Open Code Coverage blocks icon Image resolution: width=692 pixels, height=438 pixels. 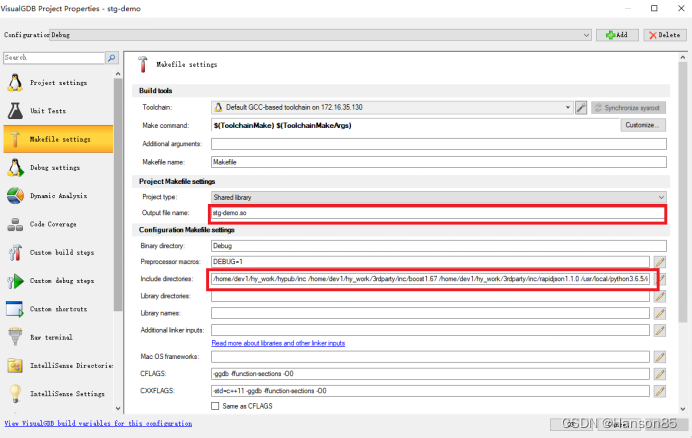point(15,224)
